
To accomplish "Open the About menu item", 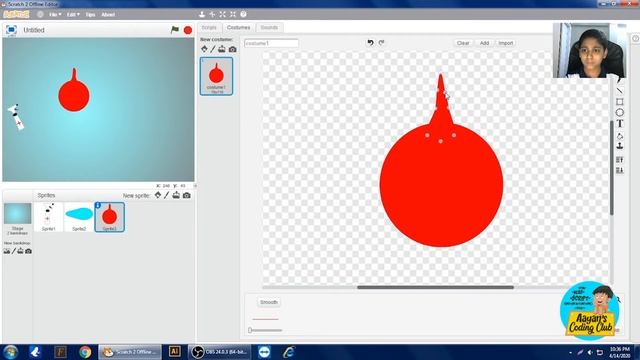I will point(108,14).
